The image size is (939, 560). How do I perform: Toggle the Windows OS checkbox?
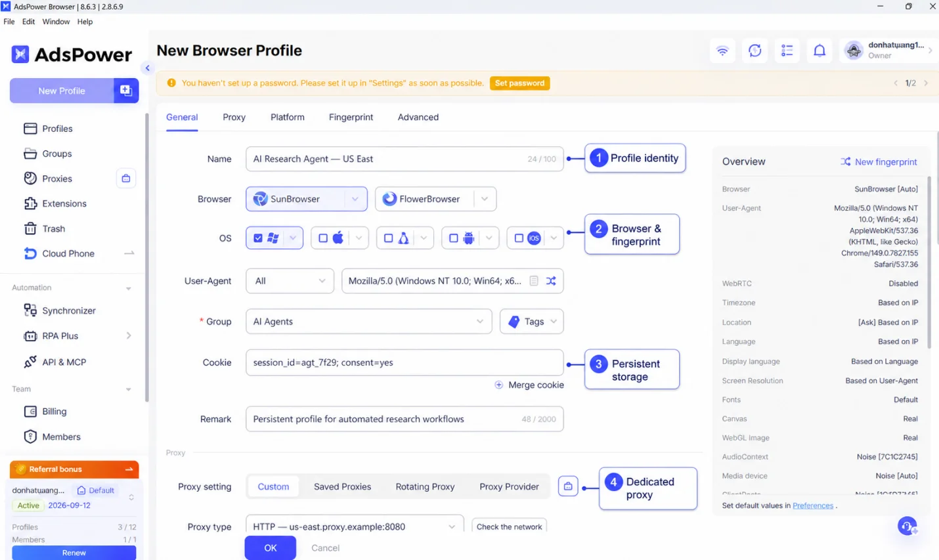(258, 238)
